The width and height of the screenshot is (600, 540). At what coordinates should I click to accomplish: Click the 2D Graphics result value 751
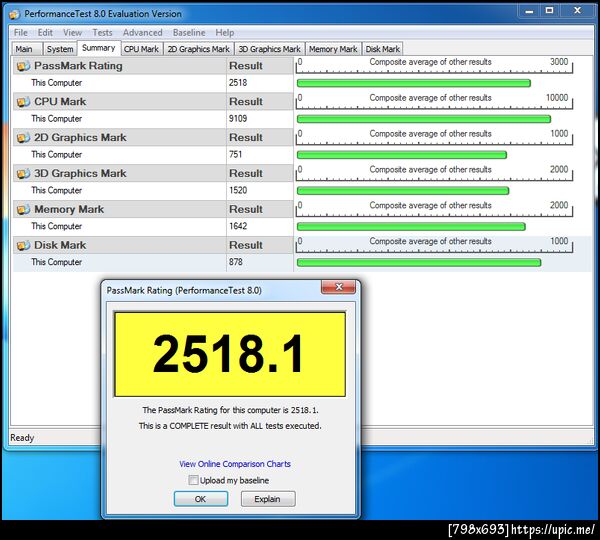click(x=235, y=155)
